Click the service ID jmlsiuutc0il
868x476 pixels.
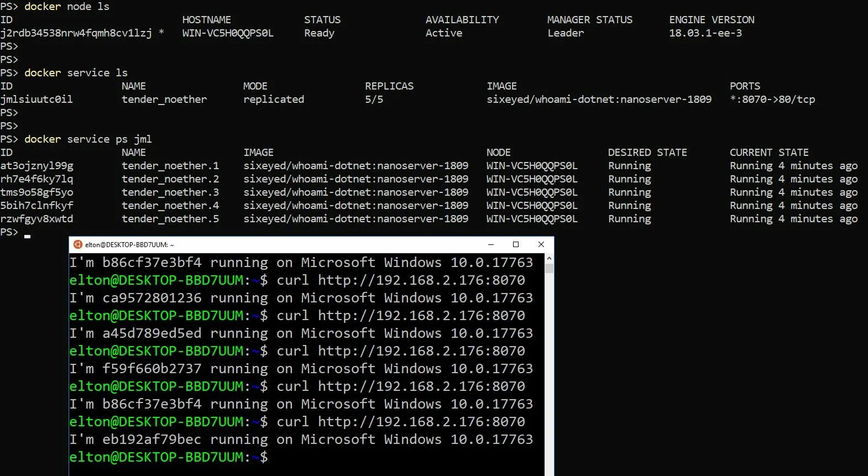(x=36, y=100)
